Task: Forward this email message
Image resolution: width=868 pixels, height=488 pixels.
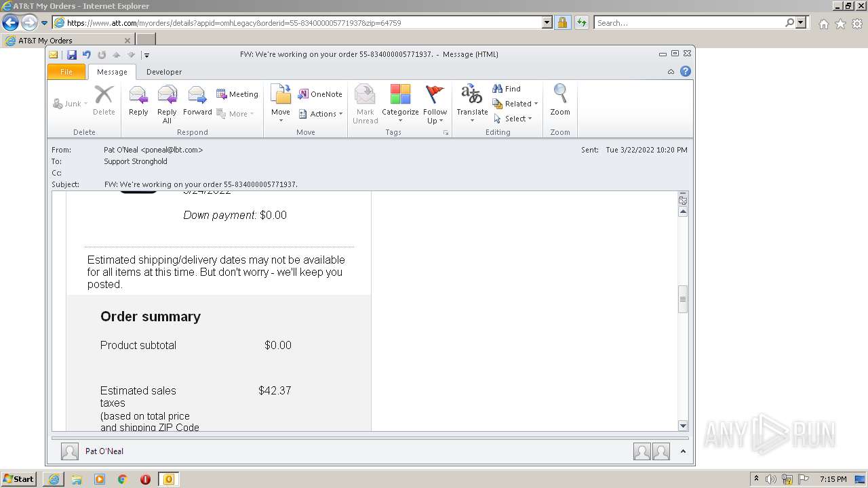Action: [x=197, y=102]
